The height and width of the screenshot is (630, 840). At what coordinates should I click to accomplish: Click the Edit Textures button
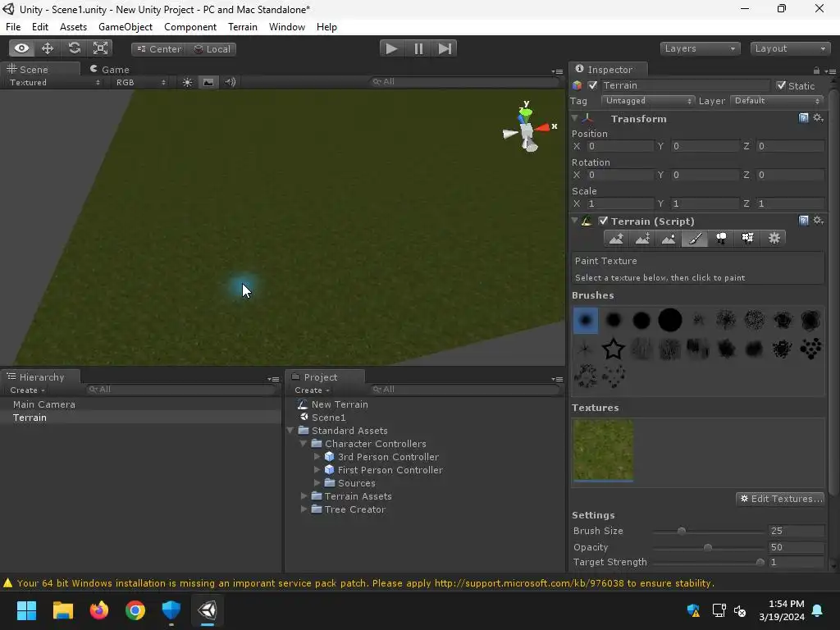coord(781,499)
